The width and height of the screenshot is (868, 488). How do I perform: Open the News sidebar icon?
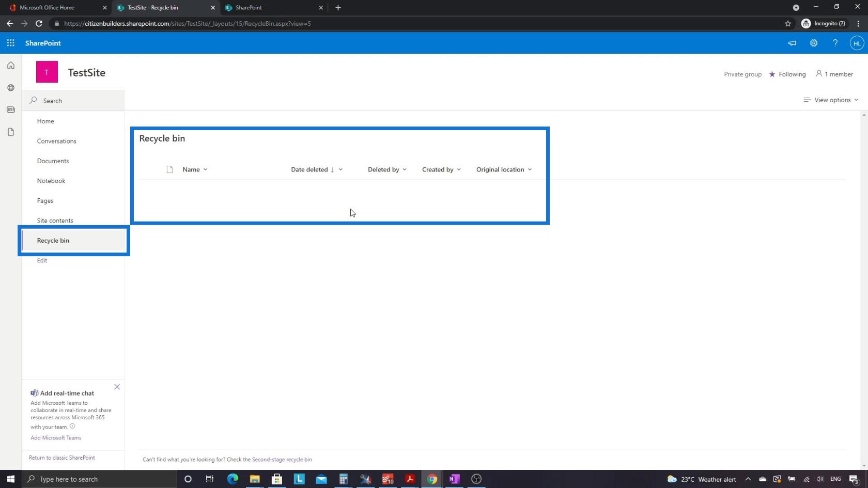(x=11, y=109)
